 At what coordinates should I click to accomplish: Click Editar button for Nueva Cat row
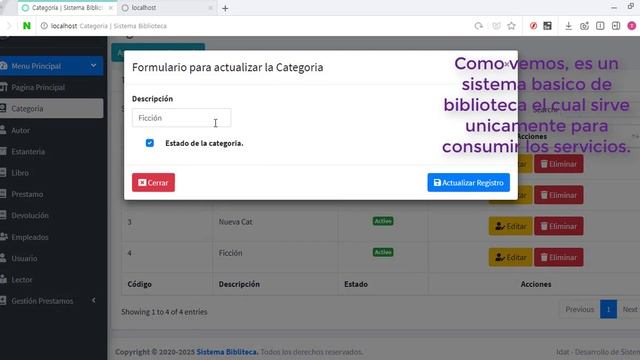(510, 226)
